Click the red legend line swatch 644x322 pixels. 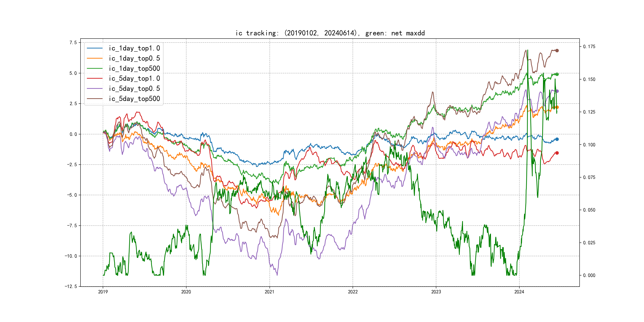pos(94,79)
